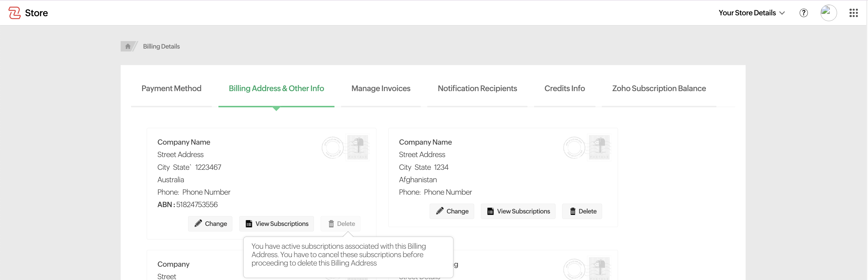Open the Credits Info tab
This screenshot has width=868, height=280.
564,88
